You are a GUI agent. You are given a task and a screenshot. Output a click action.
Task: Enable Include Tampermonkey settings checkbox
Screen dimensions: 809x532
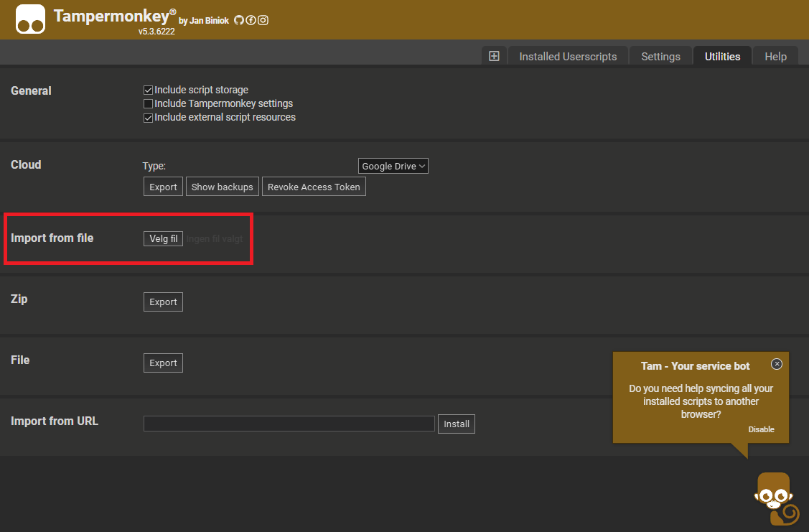[x=149, y=104]
